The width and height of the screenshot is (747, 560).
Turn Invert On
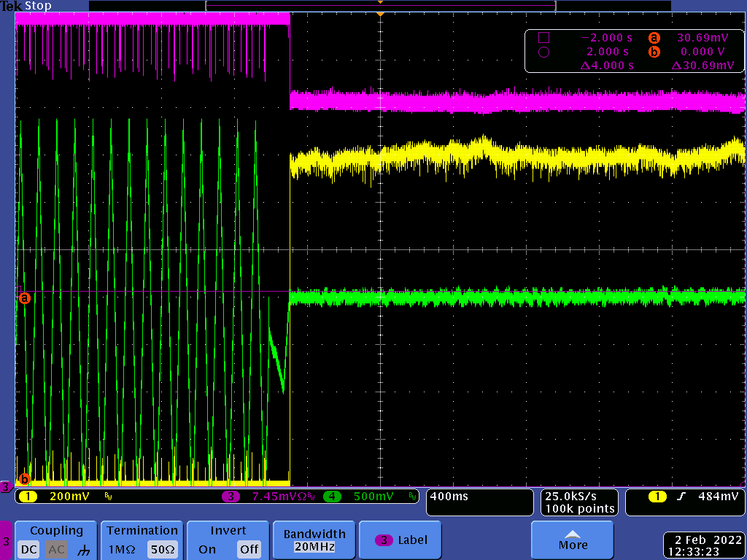[x=207, y=550]
